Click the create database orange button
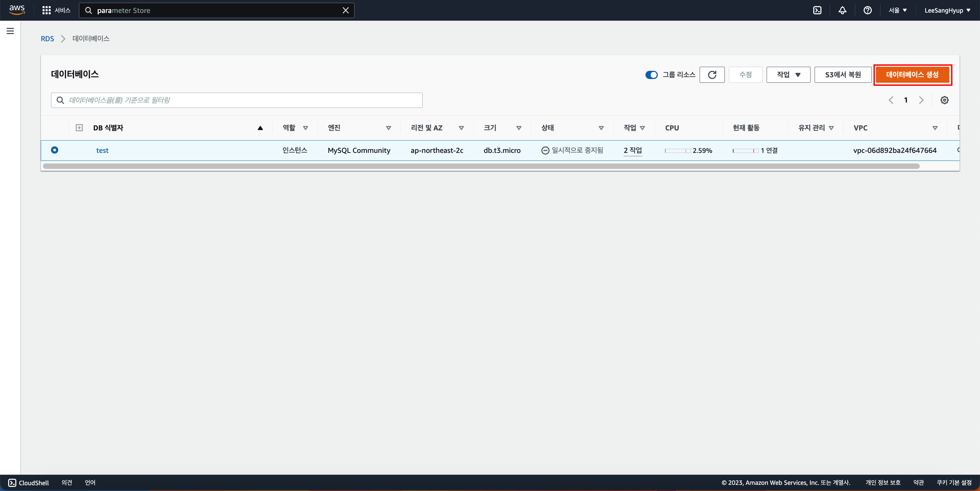This screenshot has width=980, height=491. click(912, 75)
